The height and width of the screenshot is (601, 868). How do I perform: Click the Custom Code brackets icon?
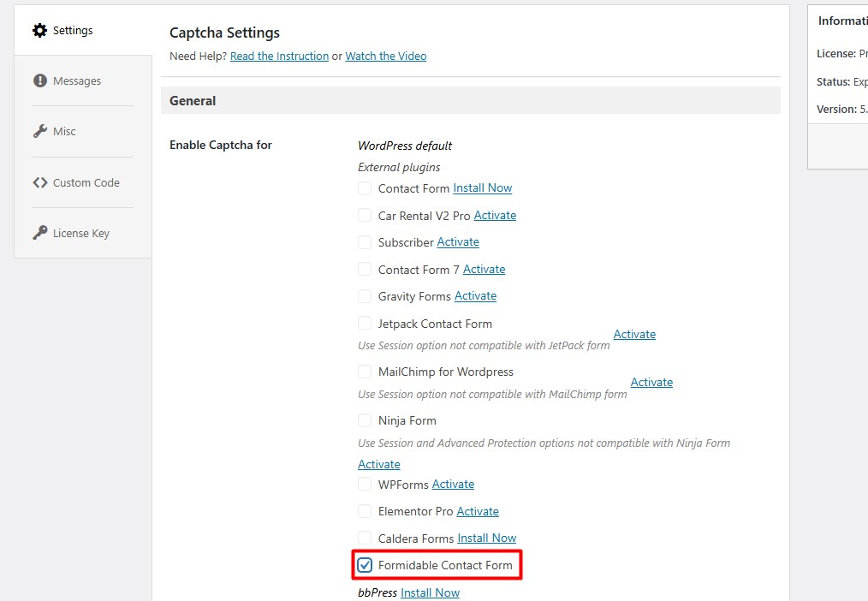[x=40, y=182]
